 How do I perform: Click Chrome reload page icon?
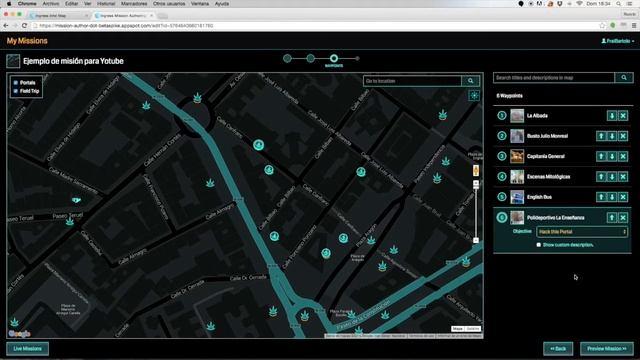coord(24,26)
